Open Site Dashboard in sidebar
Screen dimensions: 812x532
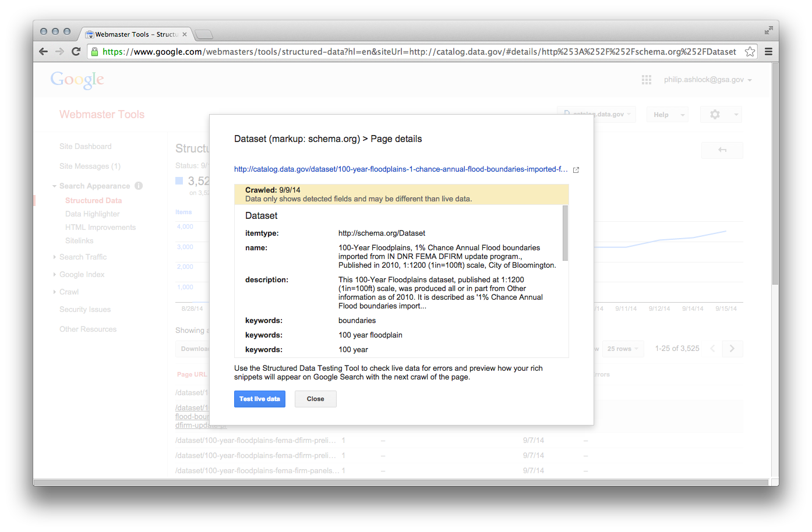click(x=86, y=146)
